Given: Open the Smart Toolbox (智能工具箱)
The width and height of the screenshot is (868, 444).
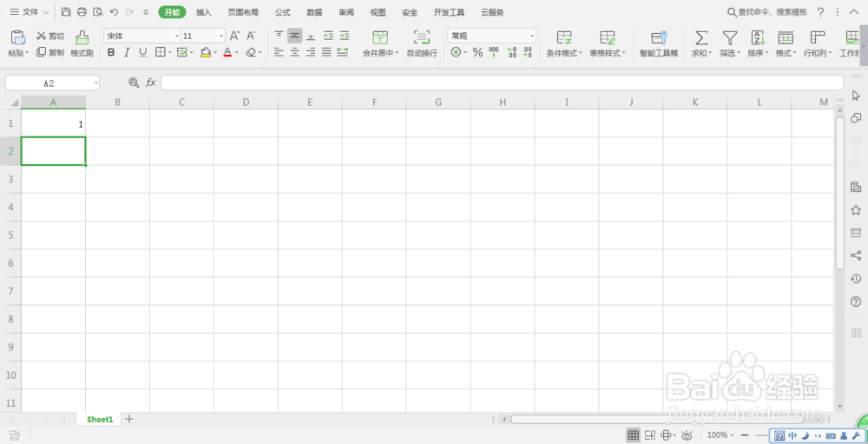Looking at the screenshot, I should pos(659,44).
